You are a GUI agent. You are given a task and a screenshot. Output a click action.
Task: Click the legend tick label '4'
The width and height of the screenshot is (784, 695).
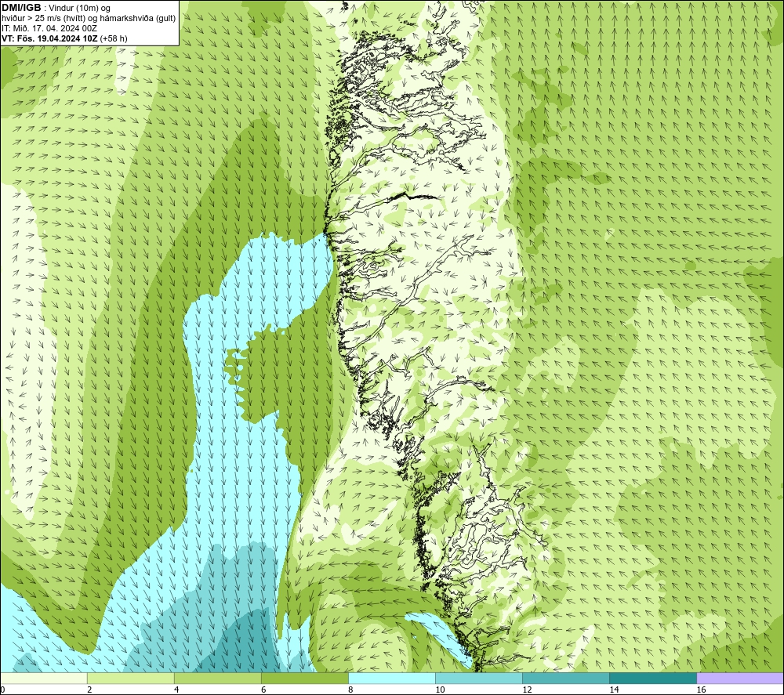coord(176,690)
